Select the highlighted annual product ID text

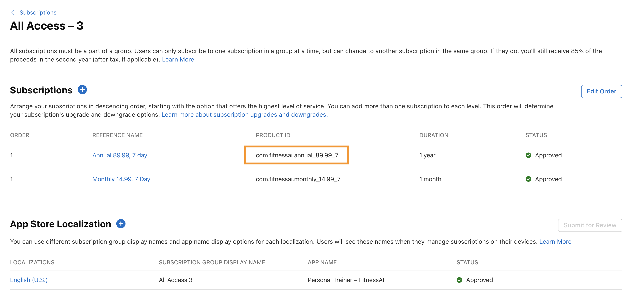pos(297,155)
